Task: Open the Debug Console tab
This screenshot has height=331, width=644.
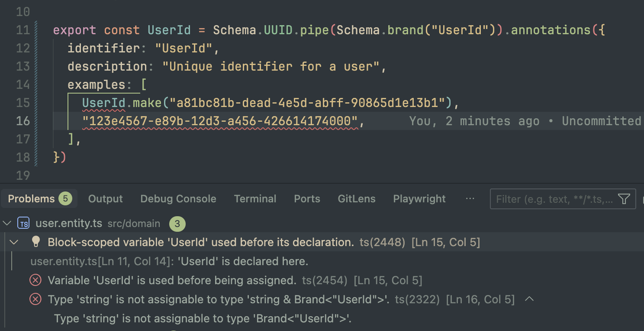Action: point(178,199)
